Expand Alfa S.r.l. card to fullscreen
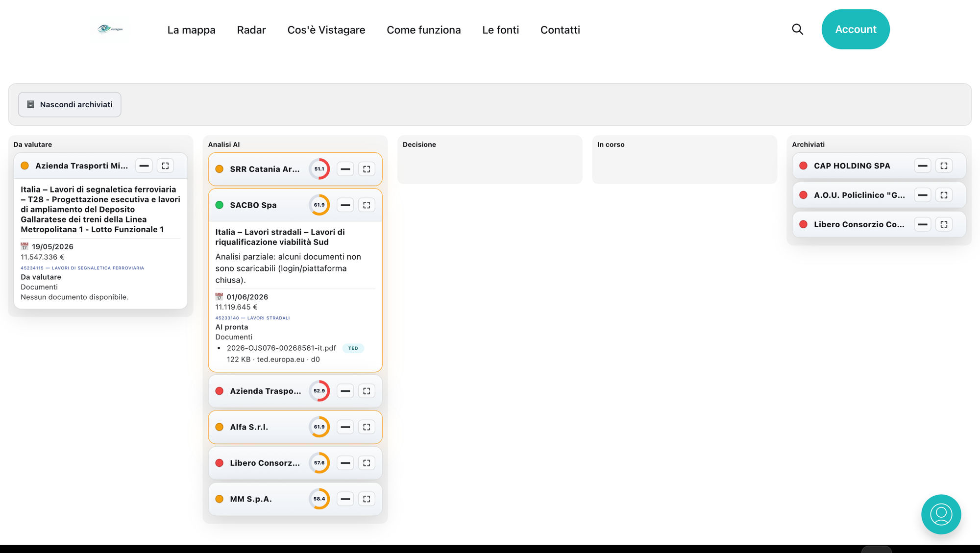 [367, 427]
